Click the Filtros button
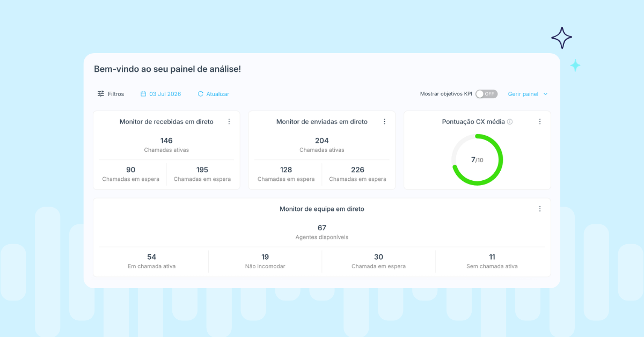The height and width of the screenshot is (337, 644). 111,94
